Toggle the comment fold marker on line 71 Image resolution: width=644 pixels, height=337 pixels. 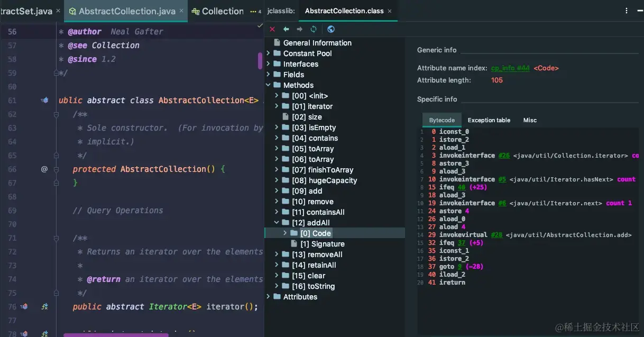pos(57,238)
